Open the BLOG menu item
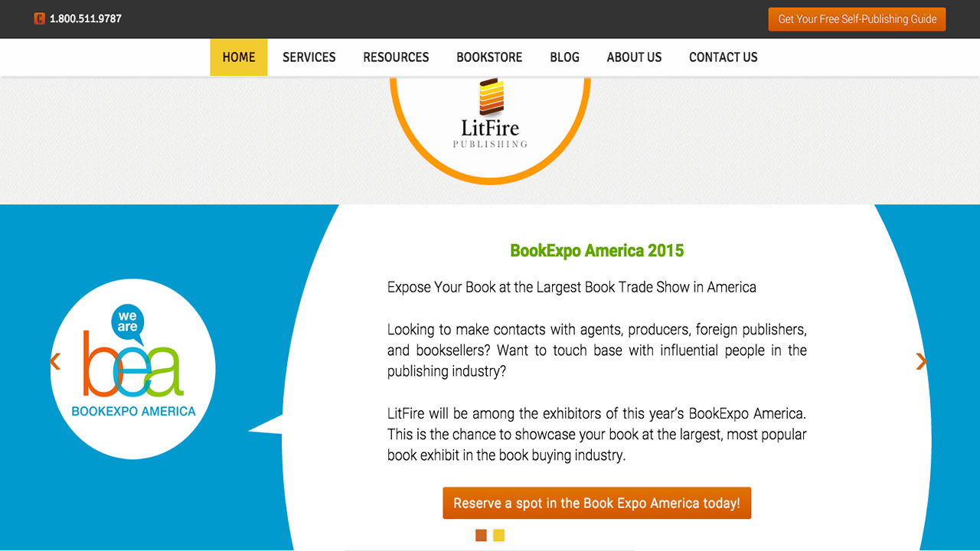Screen dimensions: 980x551 (564, 57)
